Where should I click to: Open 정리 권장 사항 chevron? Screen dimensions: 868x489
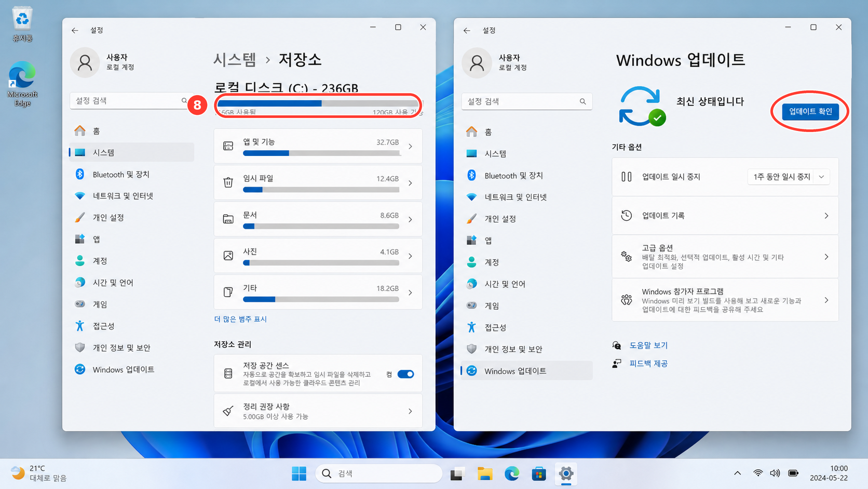[x=410, y=411]
